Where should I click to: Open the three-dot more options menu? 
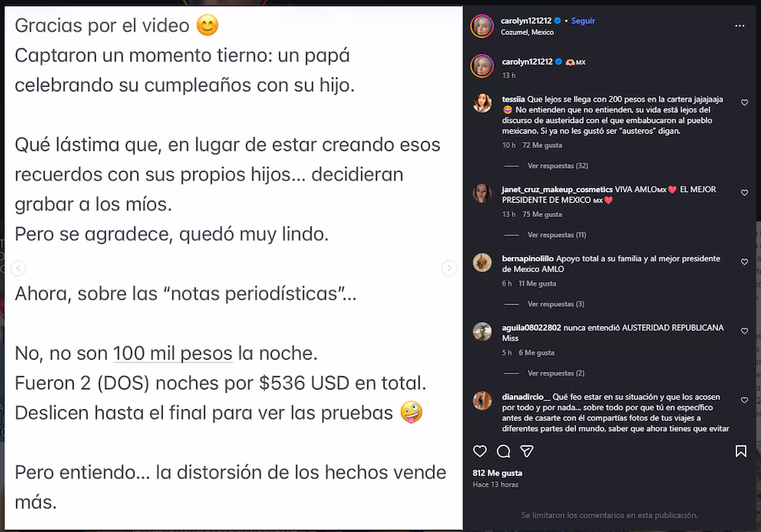point(740,26)
